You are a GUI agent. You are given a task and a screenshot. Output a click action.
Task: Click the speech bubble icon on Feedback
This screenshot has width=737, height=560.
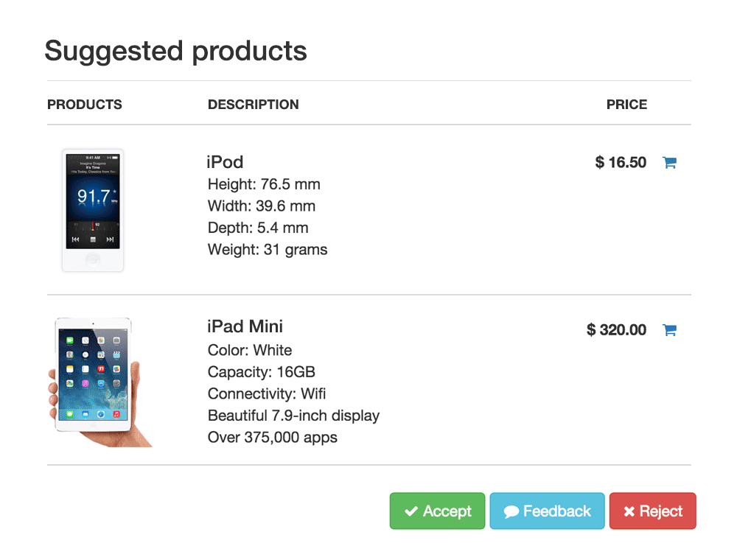[x=511, y=512]
